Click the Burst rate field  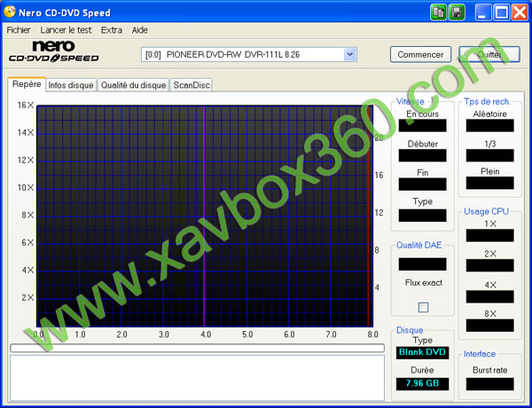click(490, 384)
